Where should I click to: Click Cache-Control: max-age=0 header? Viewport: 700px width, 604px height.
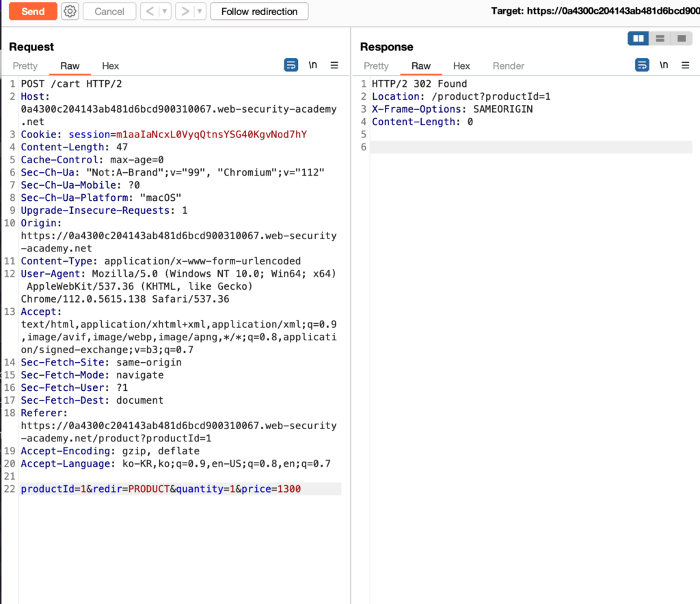coord(92,160)
